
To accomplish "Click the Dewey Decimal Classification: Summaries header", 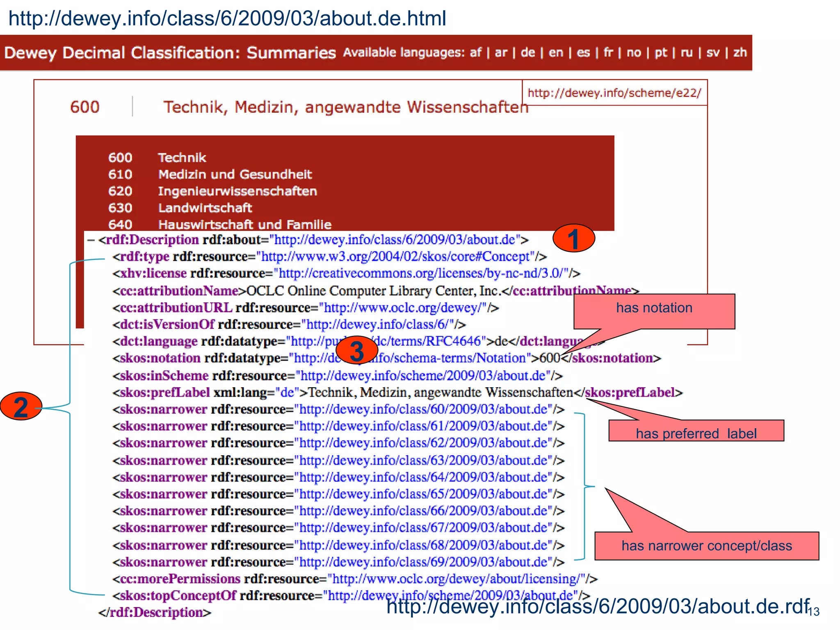I will 170,53.
